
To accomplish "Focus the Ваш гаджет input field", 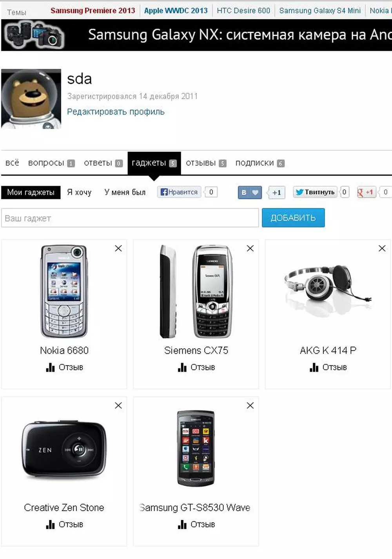I will point(130,218).
